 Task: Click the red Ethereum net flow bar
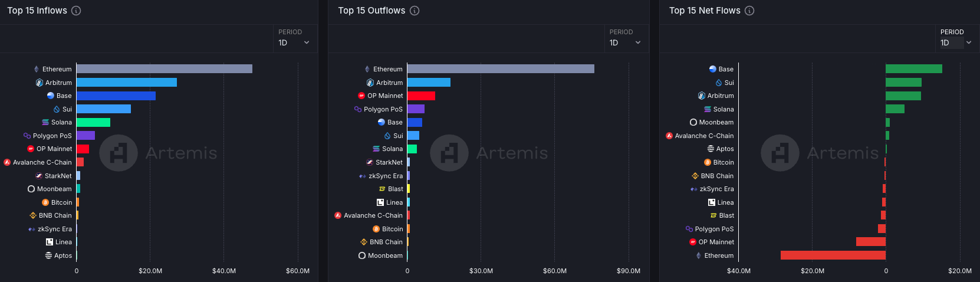coord(833,255)
